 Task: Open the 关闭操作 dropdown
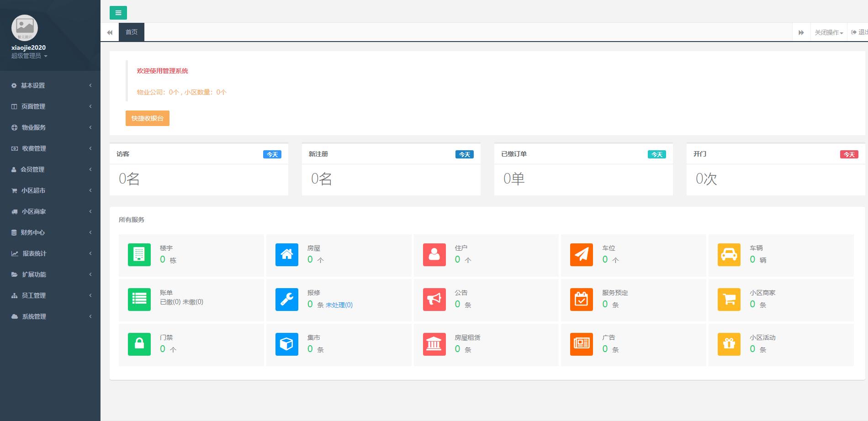(x=828, y=32)
